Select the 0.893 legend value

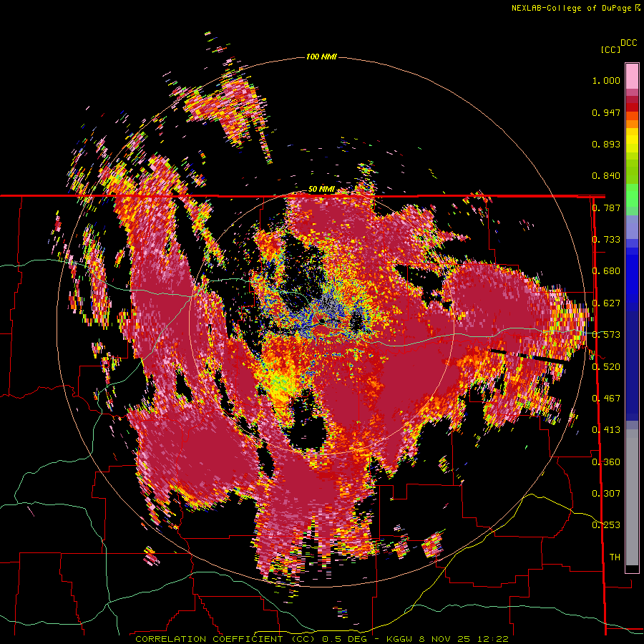[x=606, y=144]
